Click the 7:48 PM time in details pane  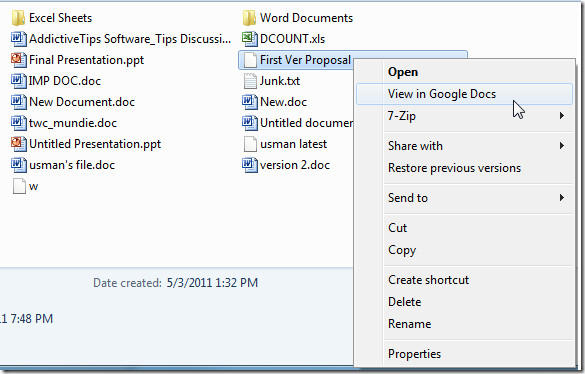(31, 319)
